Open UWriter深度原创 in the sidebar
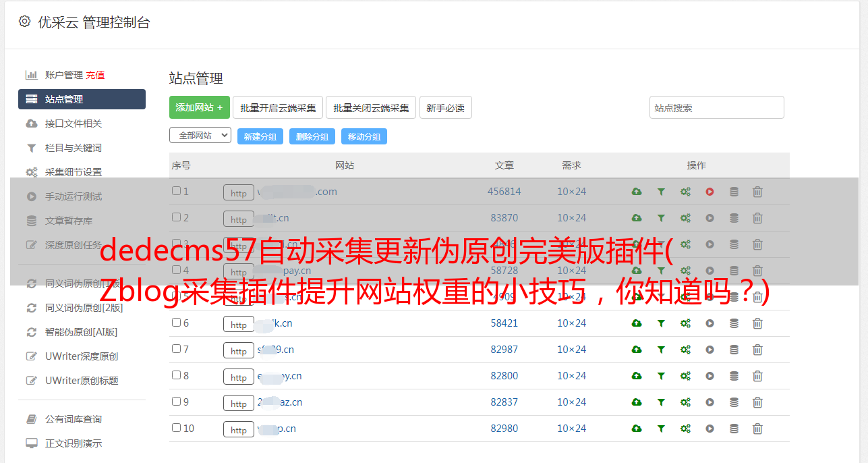Image resolution: width=868 pixels, height=463 pixels. tap(82, 356)
